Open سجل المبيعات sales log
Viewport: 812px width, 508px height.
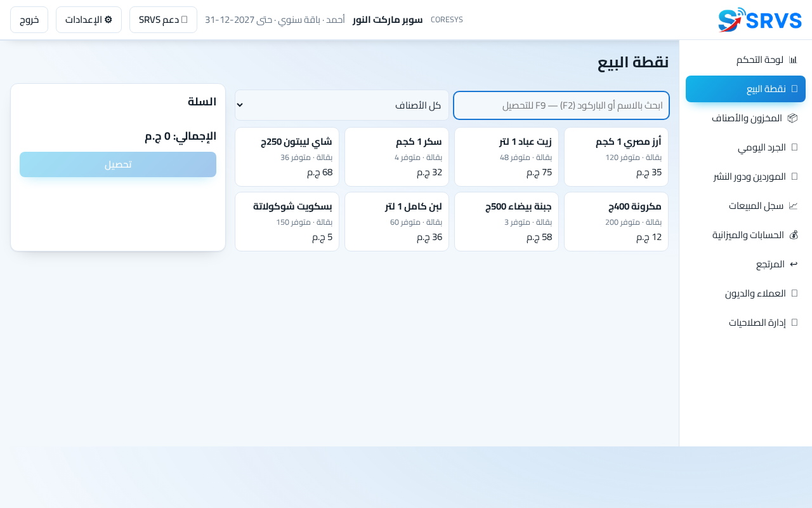click(745, 206)
